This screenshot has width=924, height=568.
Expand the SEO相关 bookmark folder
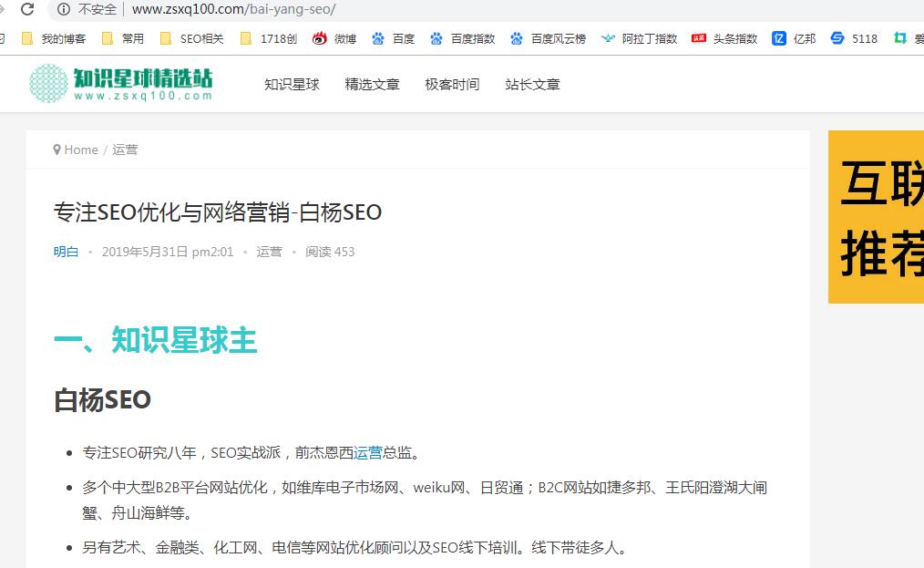point(191,38)
